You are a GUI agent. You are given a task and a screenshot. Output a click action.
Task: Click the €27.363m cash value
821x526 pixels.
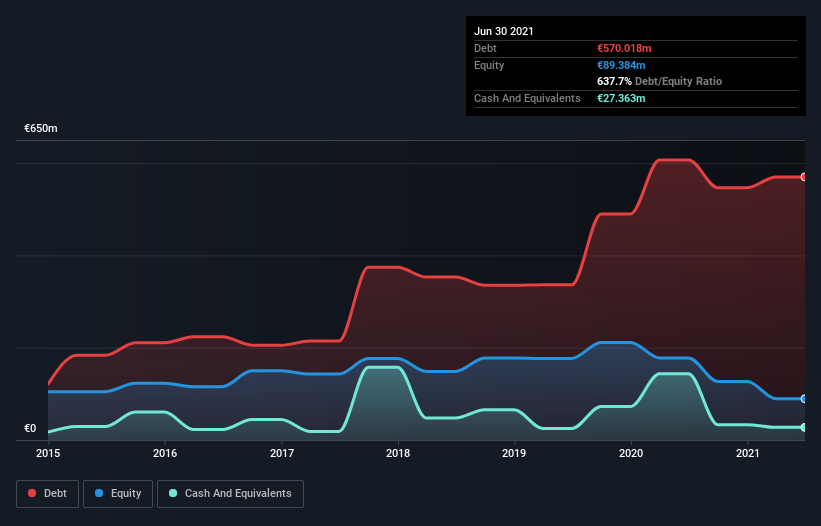621,98
